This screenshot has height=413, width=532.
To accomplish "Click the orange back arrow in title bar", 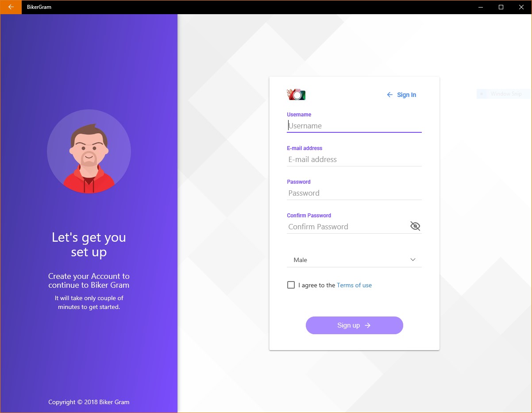I will 11,7.
